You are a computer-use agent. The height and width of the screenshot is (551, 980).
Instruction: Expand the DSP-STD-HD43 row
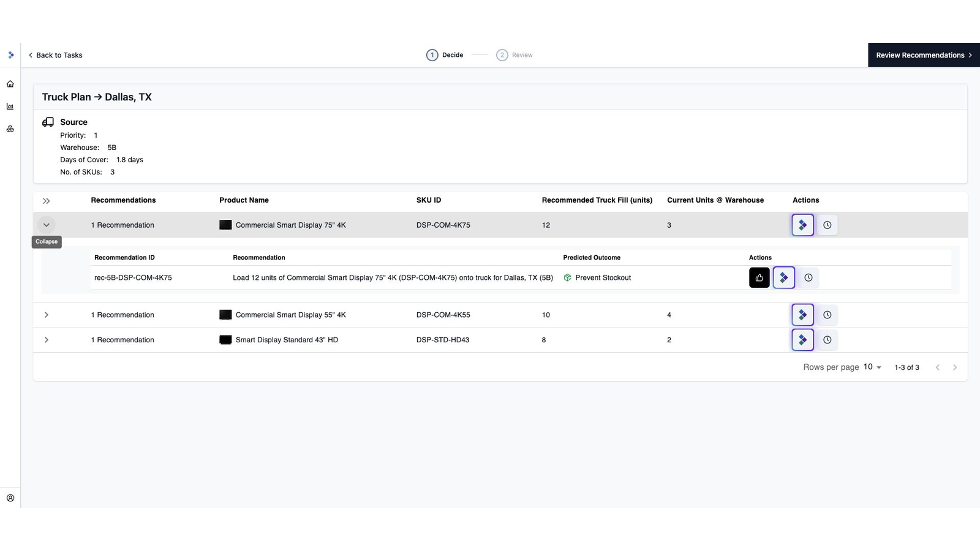tap(46, 340)
